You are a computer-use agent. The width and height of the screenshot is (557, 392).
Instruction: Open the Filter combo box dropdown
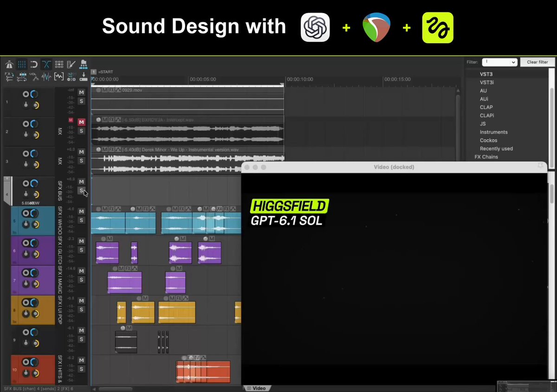click(x=499, y=62)
